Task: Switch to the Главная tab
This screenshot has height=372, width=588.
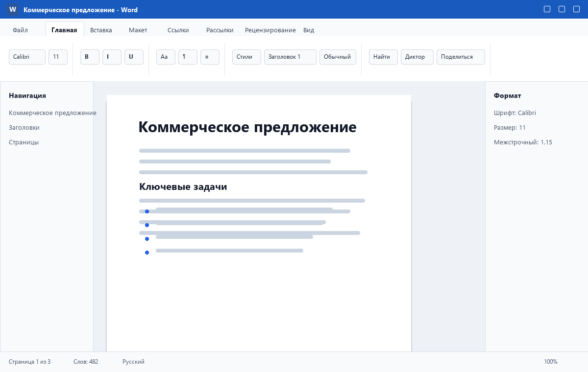Action: click(64, 30)
